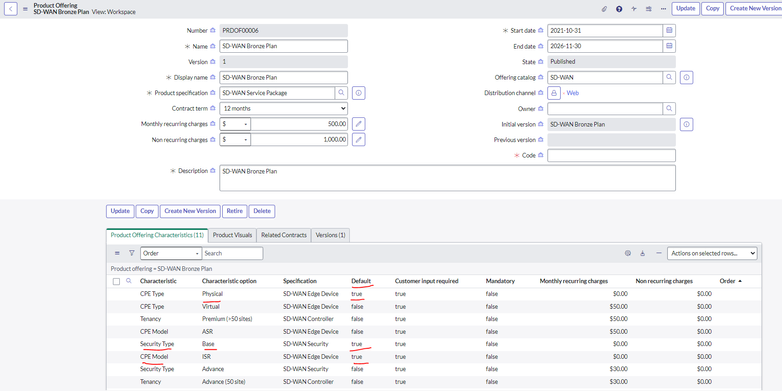Tick the select-all rows checkbox

point(116,281)
